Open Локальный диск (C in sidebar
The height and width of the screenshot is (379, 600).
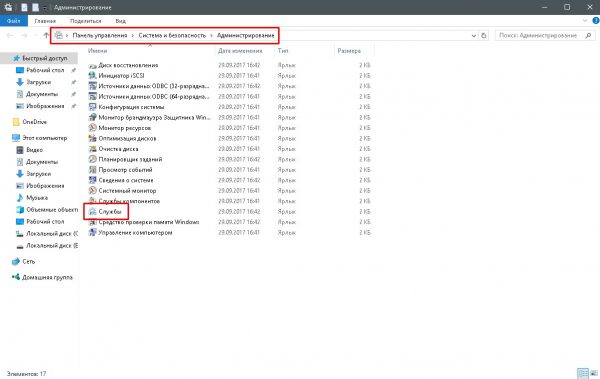[47, 234]
